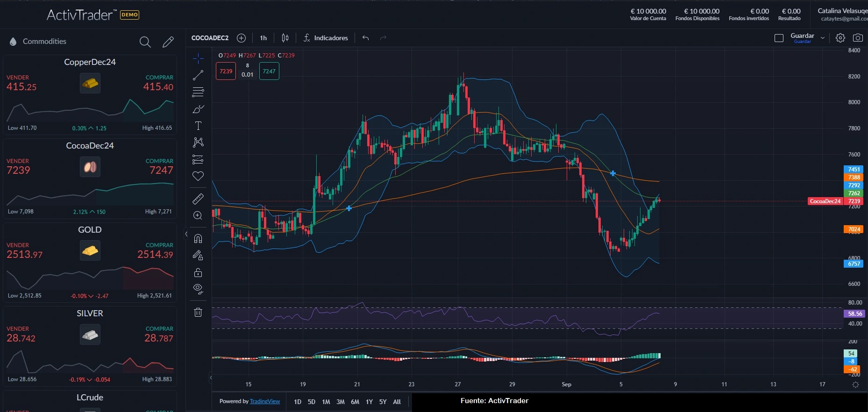868x412 pixels.
Task: Switch to the 5Y date range
Action: (x=383, y=402)
